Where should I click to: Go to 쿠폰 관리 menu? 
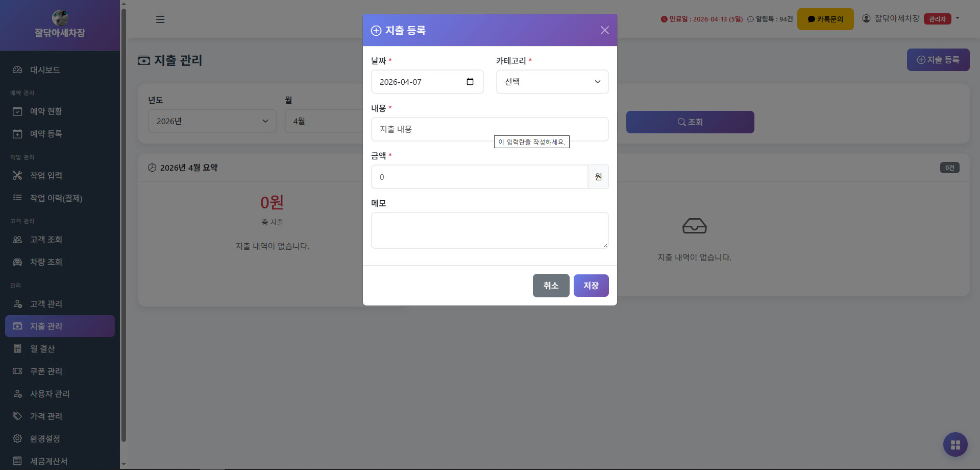pyautogui.click(x=46, y=371)
